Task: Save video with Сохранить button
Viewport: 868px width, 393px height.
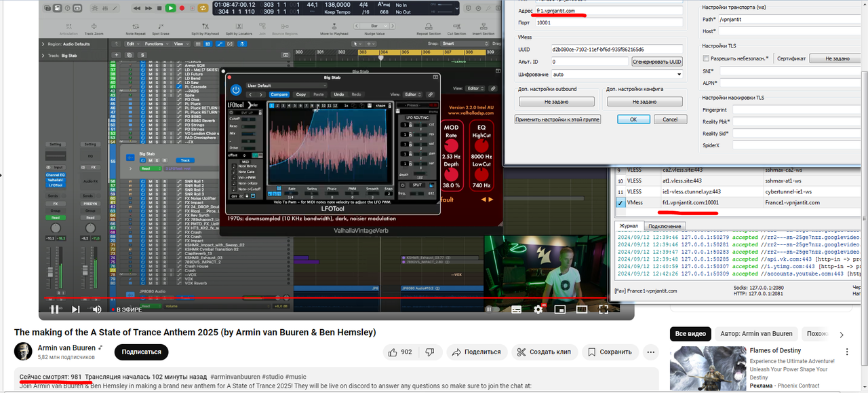Action: click(x=609, y=352)
